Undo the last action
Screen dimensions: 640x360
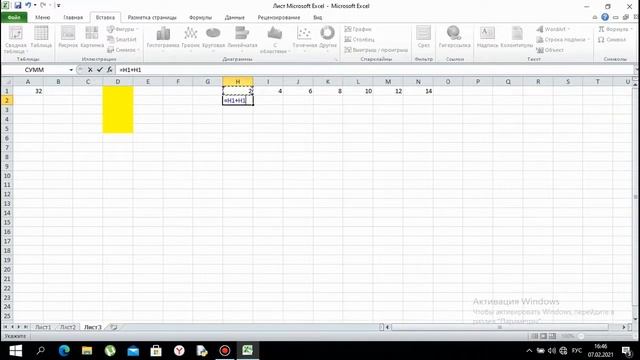coord(28,5)
